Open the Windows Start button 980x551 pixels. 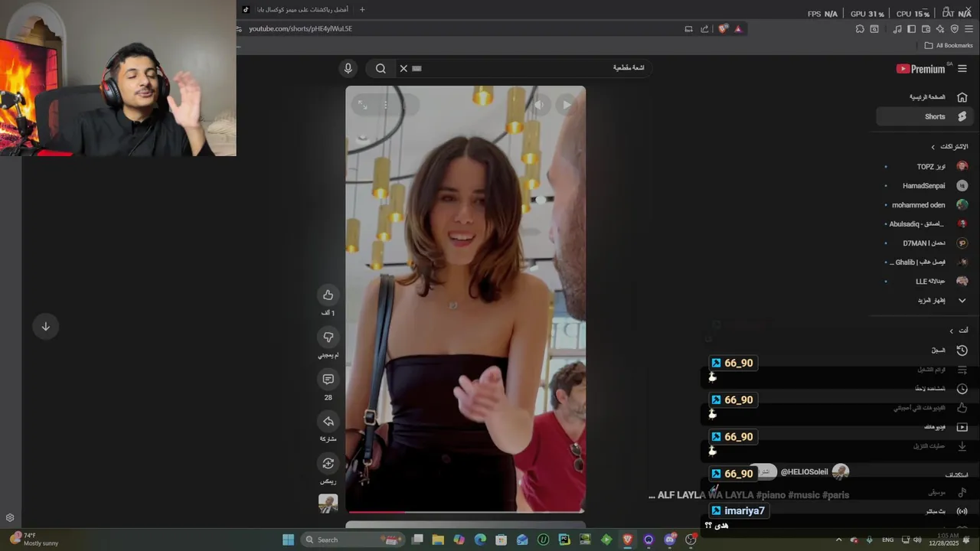tap(288, 540)
